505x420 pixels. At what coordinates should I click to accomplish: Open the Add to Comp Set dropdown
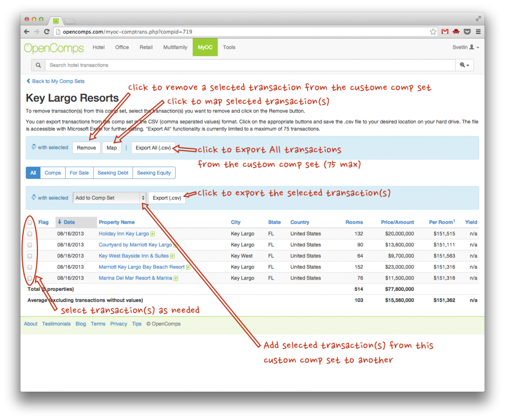[x=109, y=198]
